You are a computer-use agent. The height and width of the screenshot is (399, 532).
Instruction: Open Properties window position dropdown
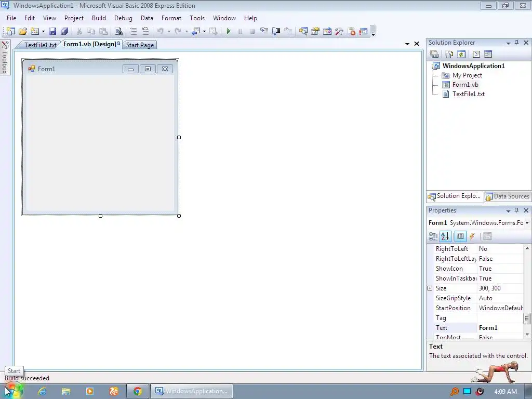[508, 211]
